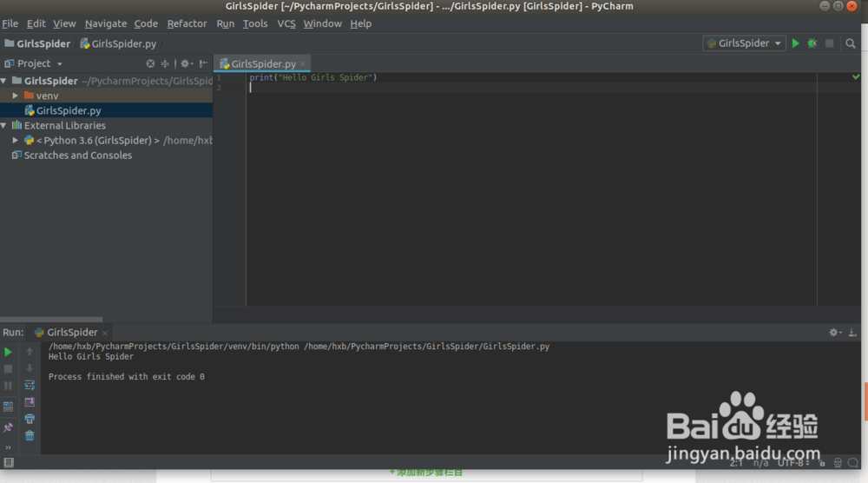
Task: Rerun GirlsSpider in the Run panel
Action: pos(9,352)
